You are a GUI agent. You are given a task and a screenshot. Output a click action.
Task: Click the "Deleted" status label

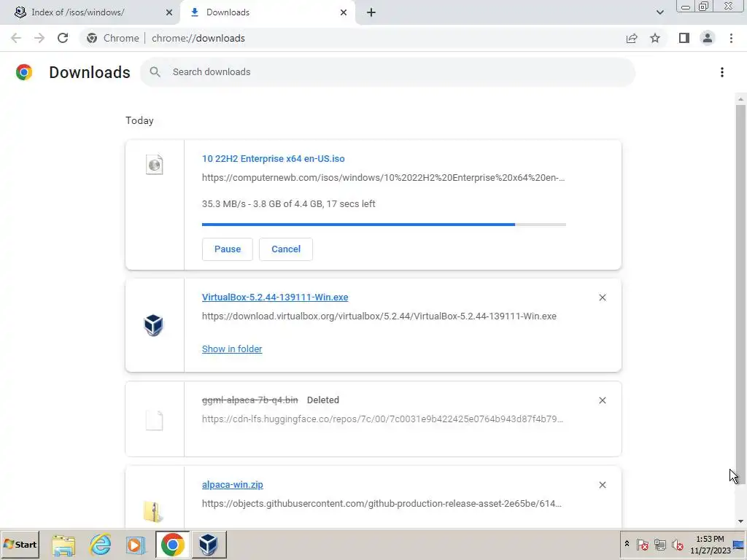(323, 400)
